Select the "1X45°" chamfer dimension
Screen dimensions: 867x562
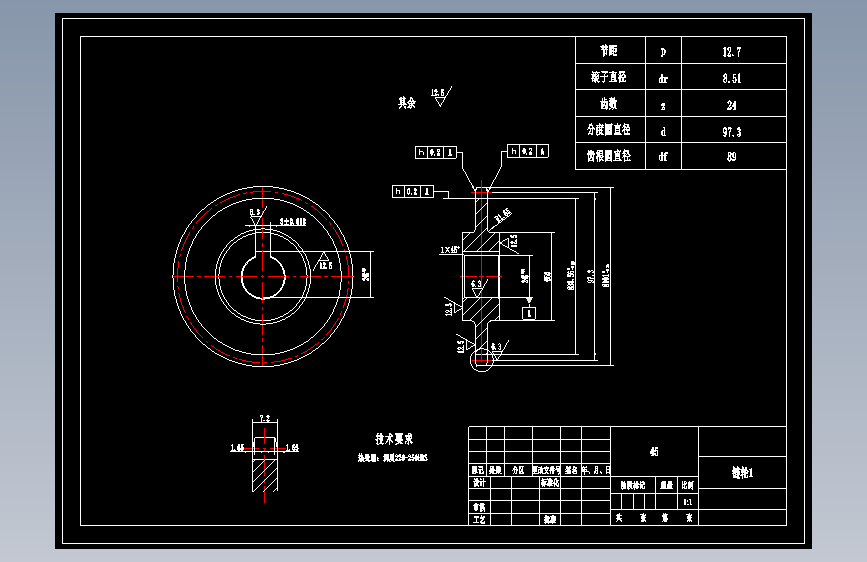coord(450,249)
